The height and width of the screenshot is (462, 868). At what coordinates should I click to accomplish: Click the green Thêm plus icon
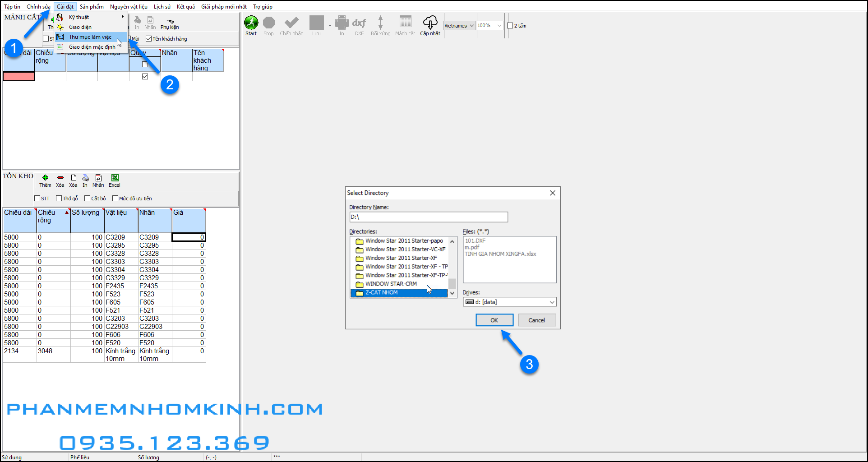tap(45, 177)
